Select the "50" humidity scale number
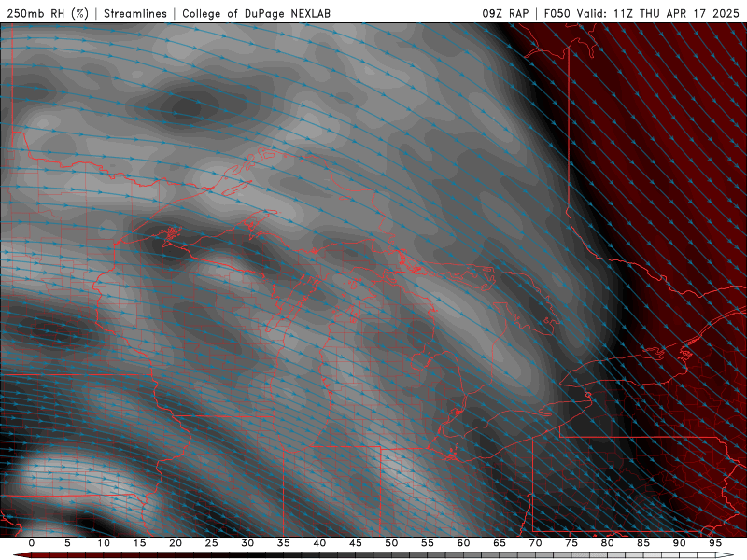This screenshot has width=747, height=560. [x=391, y=543]
